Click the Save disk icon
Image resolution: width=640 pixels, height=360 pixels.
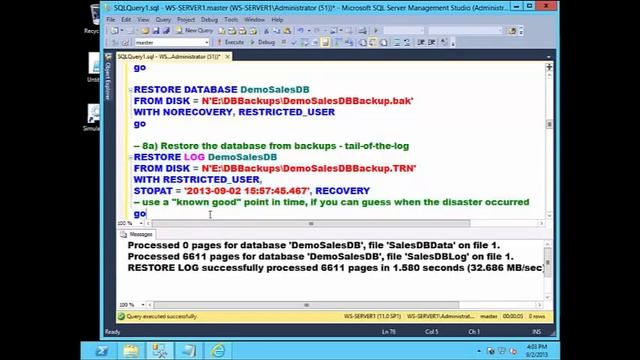pyautogui.click(x=156, y=31)
